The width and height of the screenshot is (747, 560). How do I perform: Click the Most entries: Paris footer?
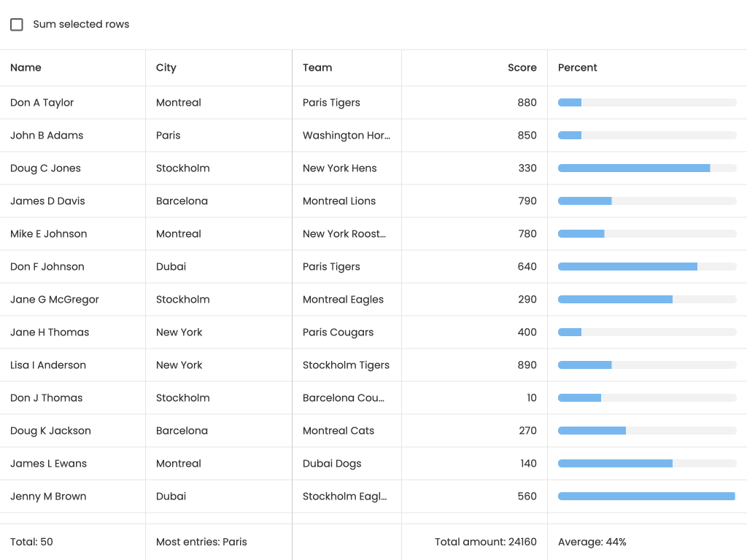click(x=201, y=542)
